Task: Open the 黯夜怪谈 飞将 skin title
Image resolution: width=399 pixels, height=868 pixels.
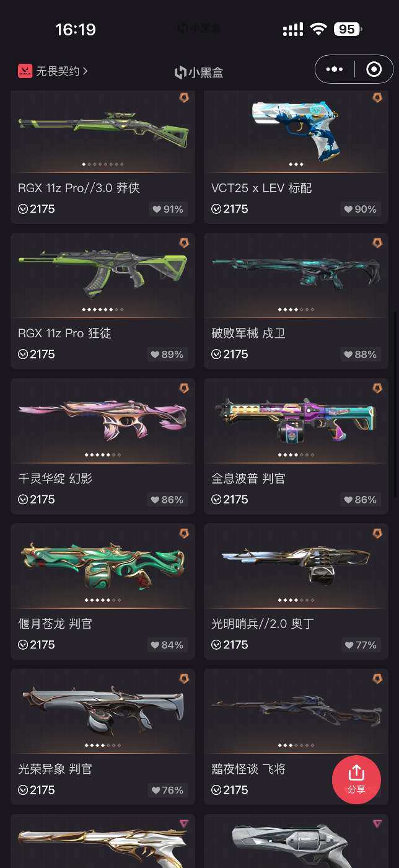Action: pos(248,769)
